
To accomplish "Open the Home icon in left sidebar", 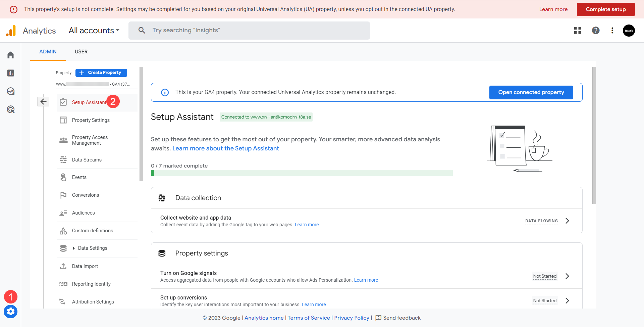I will [x=11, y=55].
